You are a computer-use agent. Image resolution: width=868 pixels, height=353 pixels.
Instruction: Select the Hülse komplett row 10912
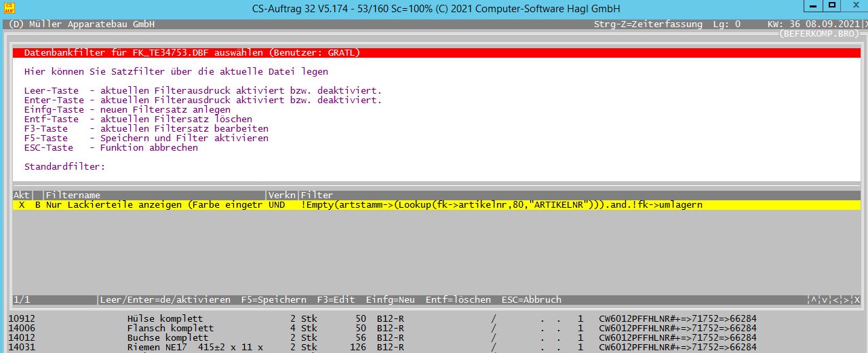pyautogui.click(x=165, y=318)
